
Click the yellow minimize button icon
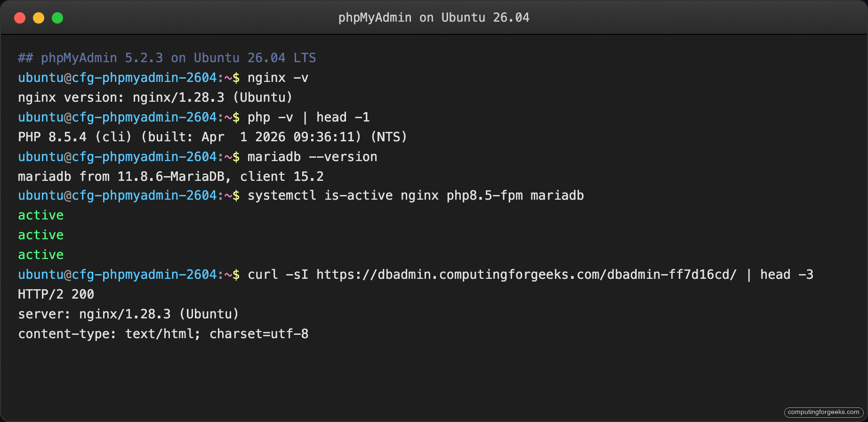pos(38,17)
